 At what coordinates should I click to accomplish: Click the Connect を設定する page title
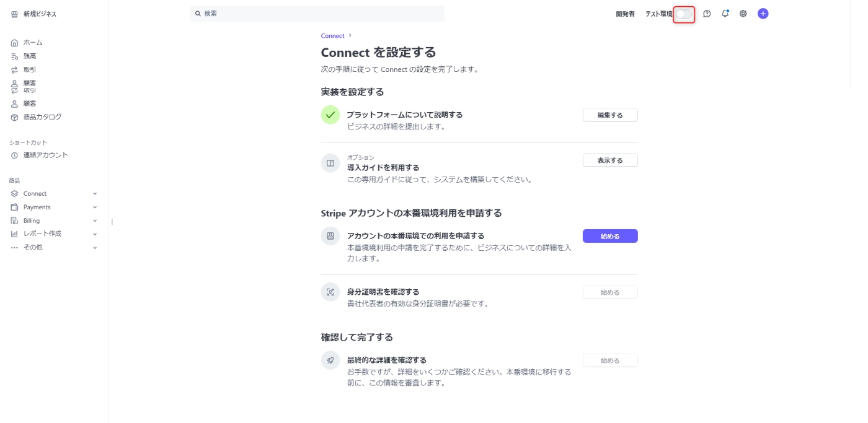click(x=379, y=53)
